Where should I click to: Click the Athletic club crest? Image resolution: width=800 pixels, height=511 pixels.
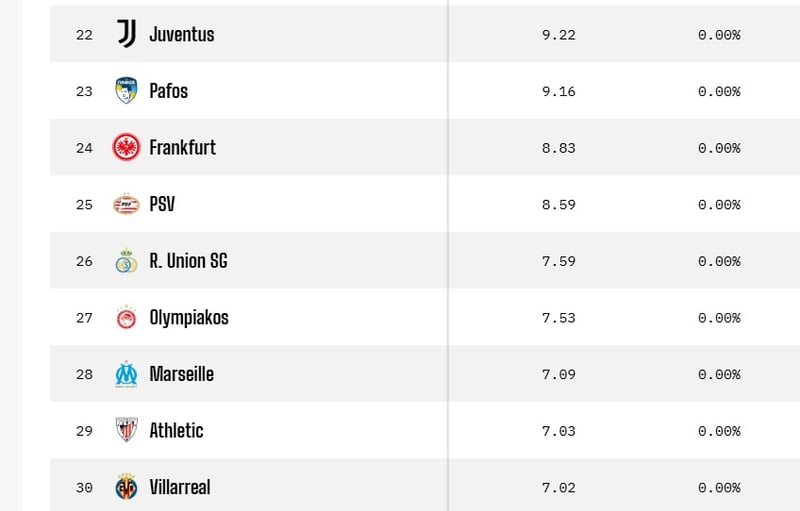(126, 430)
